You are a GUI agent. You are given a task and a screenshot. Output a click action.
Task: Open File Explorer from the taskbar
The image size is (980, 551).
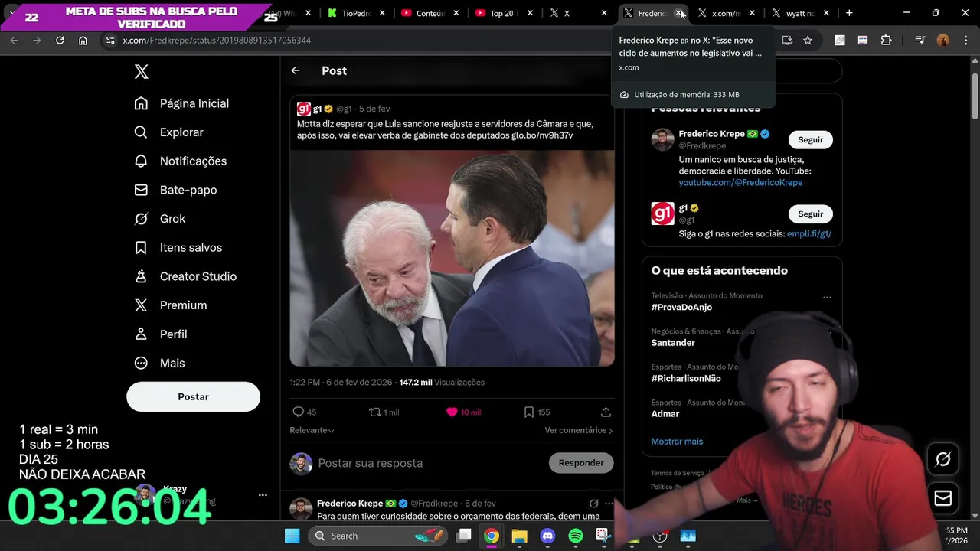pos(519,536)
